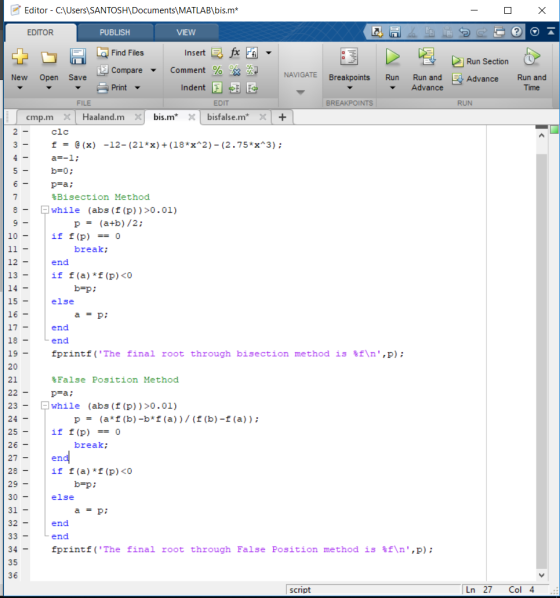The height and width of the screenshot is (598, 560).
Task: Click the Advance button
Action: (475, 79)
